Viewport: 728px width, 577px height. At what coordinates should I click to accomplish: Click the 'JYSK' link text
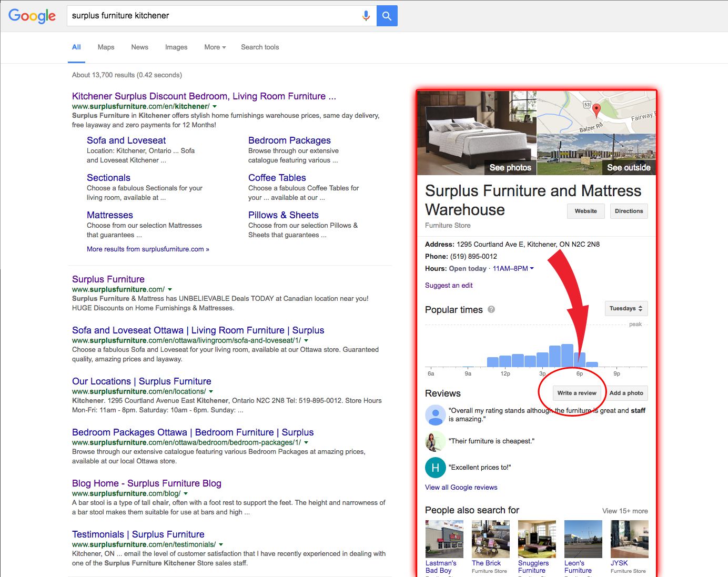coord(619,563)
